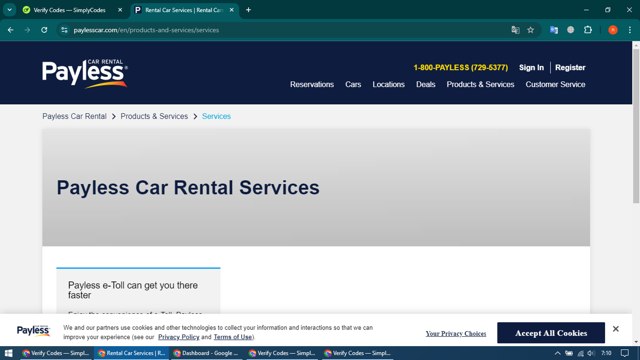Click the Payless logo in cookie banner
640x360 pixels.
33,331
